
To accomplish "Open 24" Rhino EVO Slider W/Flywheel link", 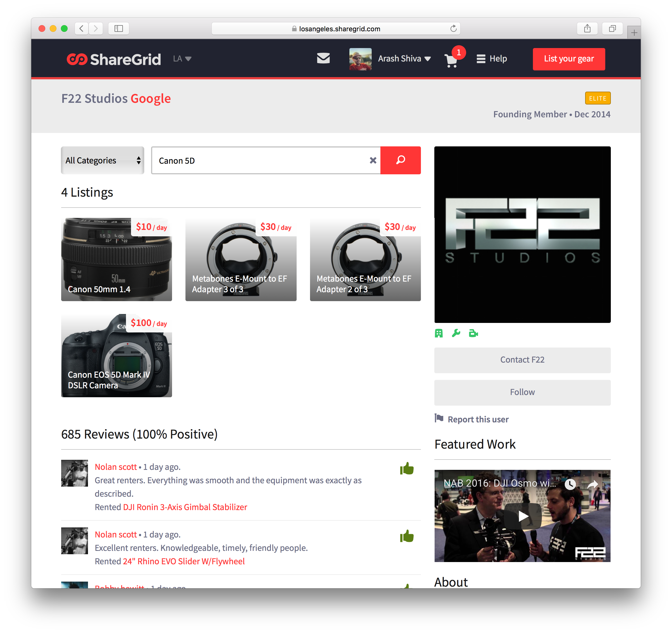I will 184,561.
